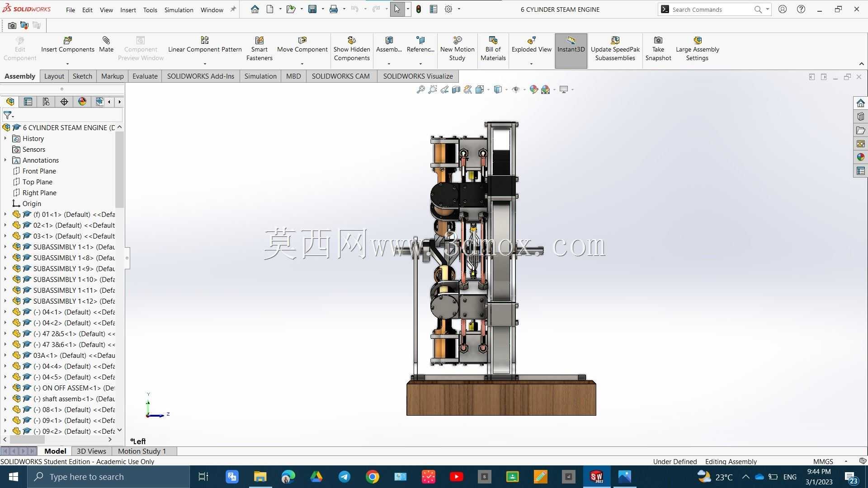Expand the Annotations tree node

click(x=5, y=160)
